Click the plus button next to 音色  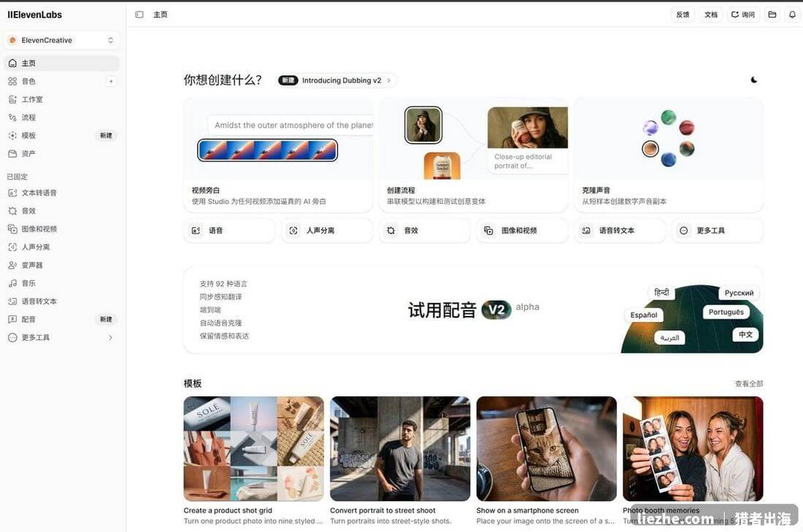click(x=111, y=82)
